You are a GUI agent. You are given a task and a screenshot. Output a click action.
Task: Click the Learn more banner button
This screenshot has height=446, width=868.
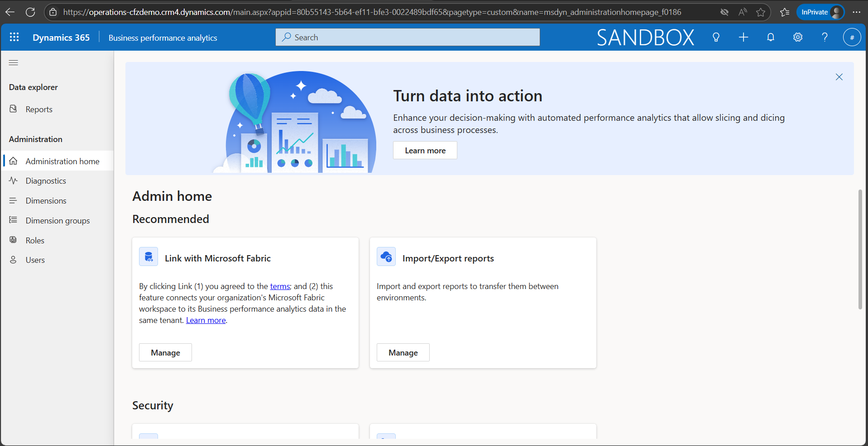[x=425, y=151]
